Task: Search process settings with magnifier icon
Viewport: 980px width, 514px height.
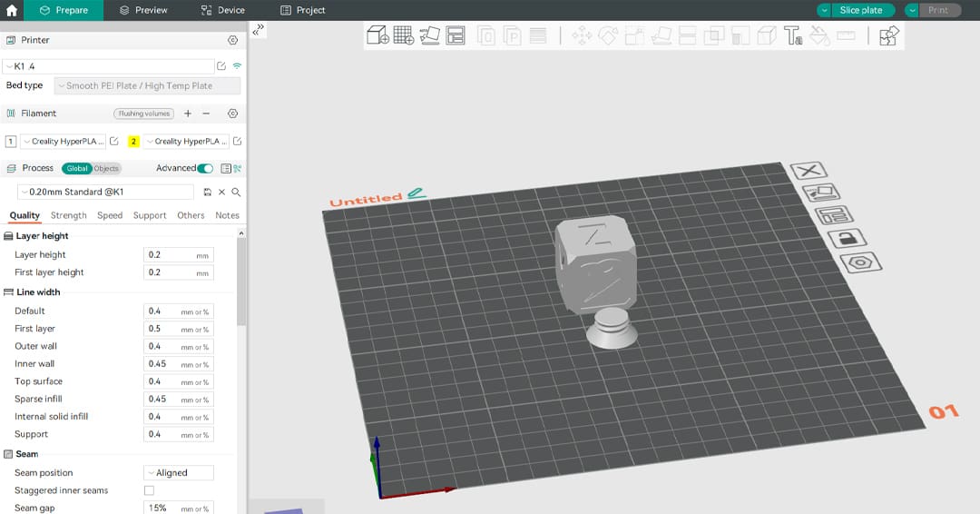Action: (236, 192)
